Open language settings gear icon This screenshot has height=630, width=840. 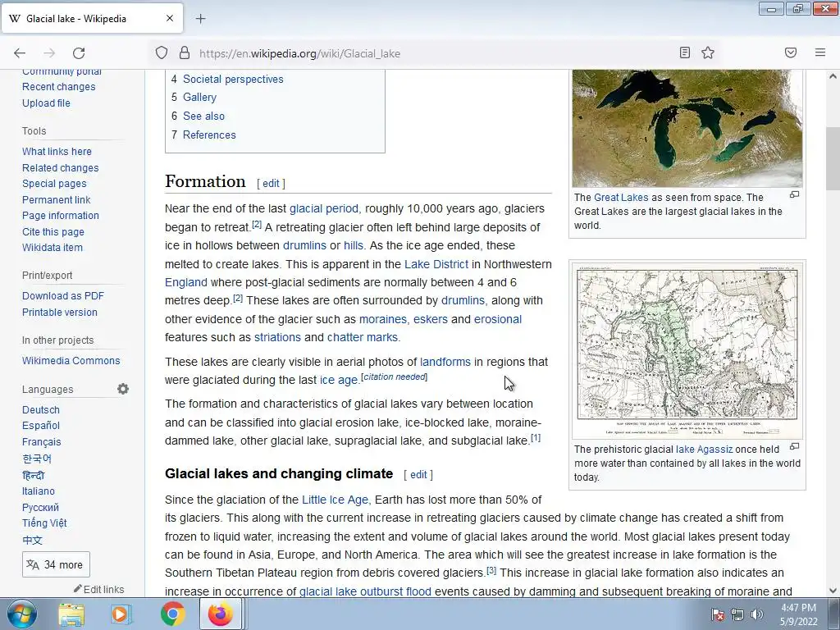click(123, 389)
